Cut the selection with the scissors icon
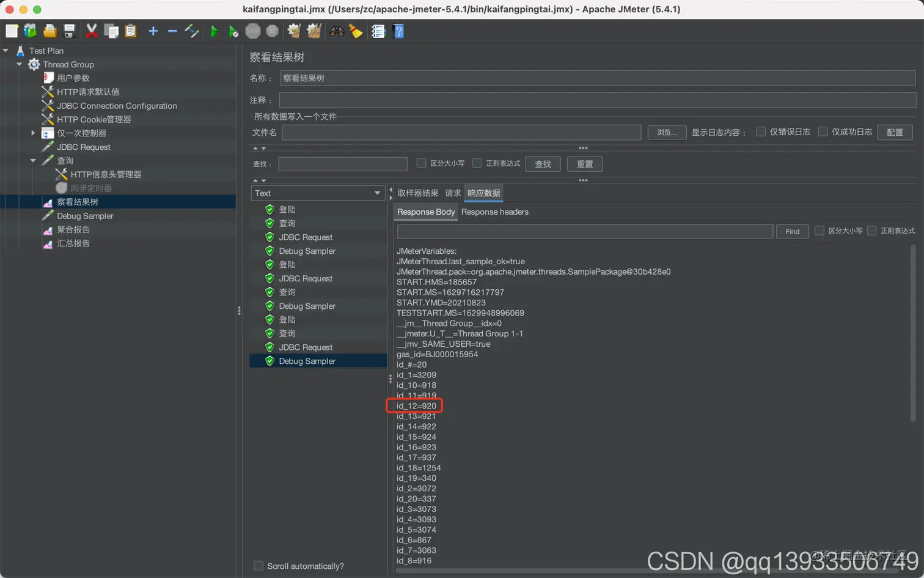924x578 pixels. [92, 31]
